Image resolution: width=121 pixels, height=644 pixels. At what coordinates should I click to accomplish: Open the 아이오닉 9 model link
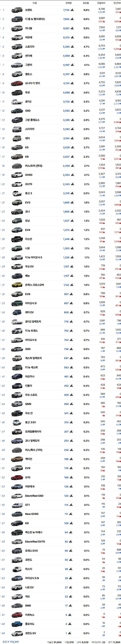coord(31,303)
